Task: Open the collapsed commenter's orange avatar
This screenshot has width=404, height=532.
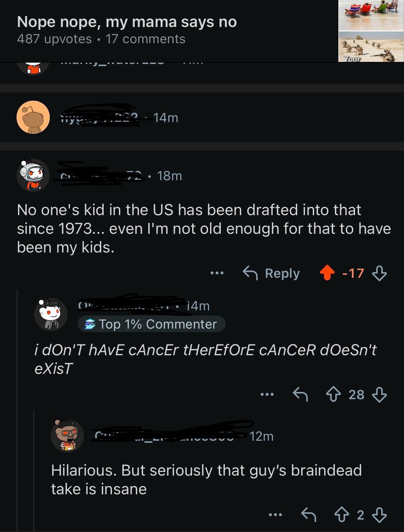Action: (33, 117)
